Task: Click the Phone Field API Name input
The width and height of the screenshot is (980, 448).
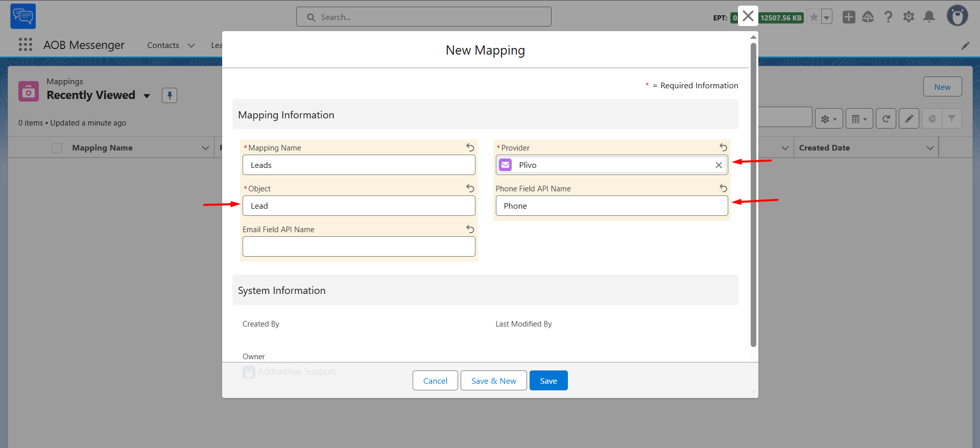Action: click(612, 206)
